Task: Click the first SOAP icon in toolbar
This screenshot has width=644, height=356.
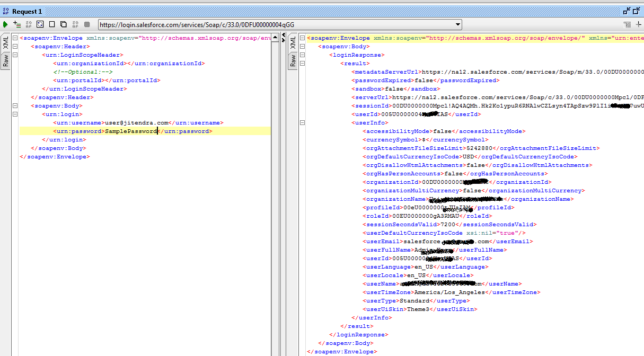Action: pyautogui.click(x=29, y=24)
